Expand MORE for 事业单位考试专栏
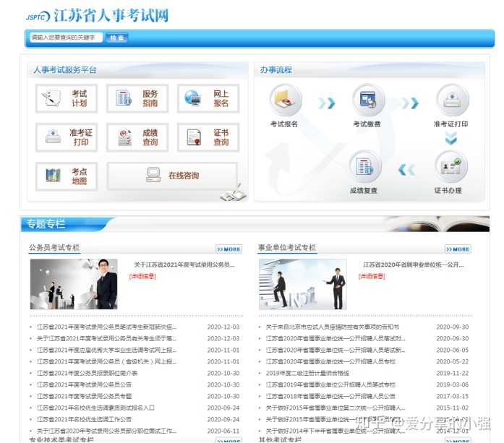The width and height of the screenshot is (504, 443). 458,249
